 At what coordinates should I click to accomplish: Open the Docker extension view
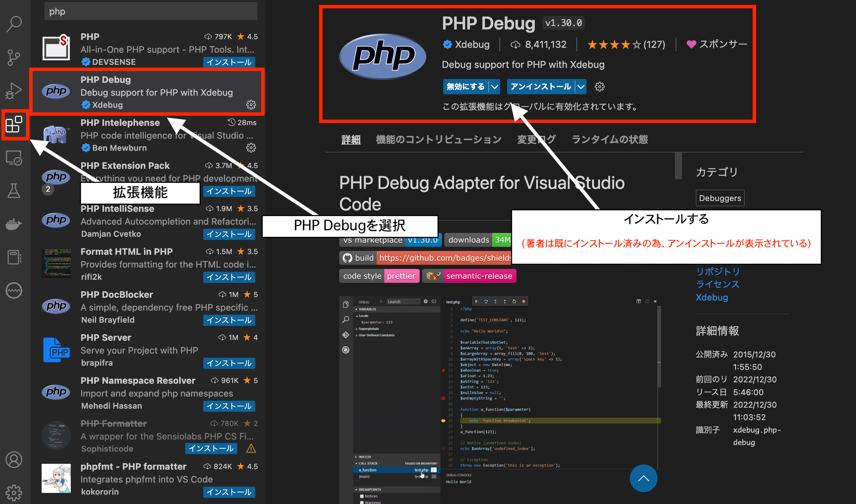pyautogui.click(x=14, y=224)
